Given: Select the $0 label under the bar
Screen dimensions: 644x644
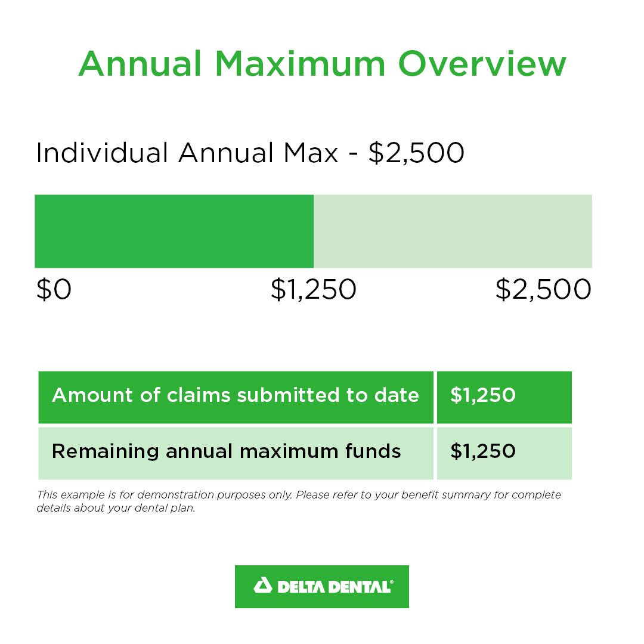Looking at the screenshot, I should [54, 290].
